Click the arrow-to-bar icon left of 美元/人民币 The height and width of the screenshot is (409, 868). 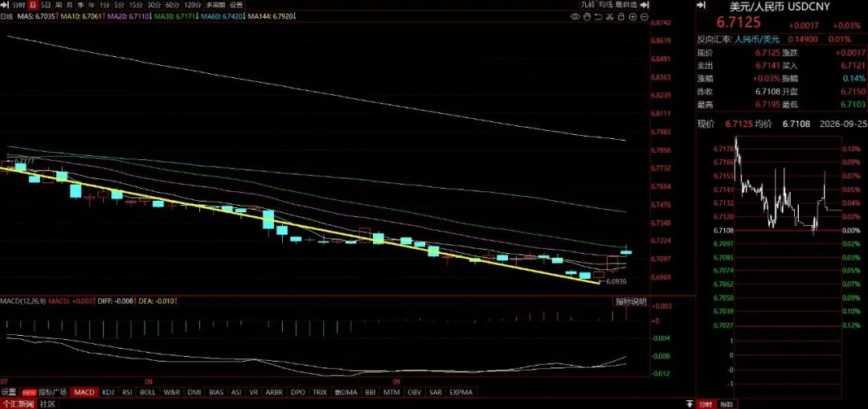click(x=701, y=5)
